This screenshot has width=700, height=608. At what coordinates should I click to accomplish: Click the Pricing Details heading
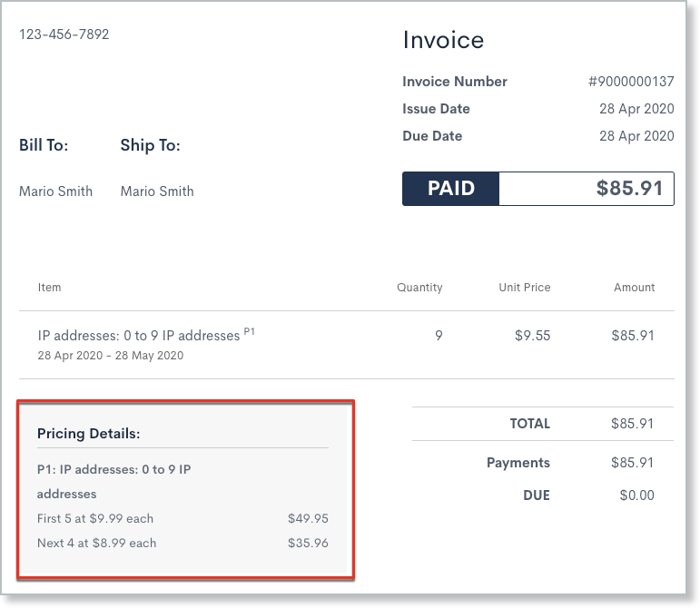(x=88, y=434)
